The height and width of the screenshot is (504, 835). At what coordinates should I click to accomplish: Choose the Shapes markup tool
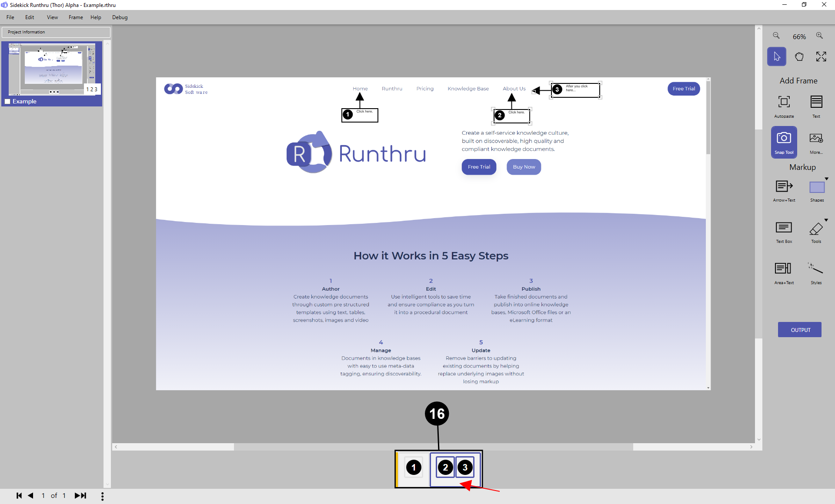pyautogui.click(x=817, y=191)
